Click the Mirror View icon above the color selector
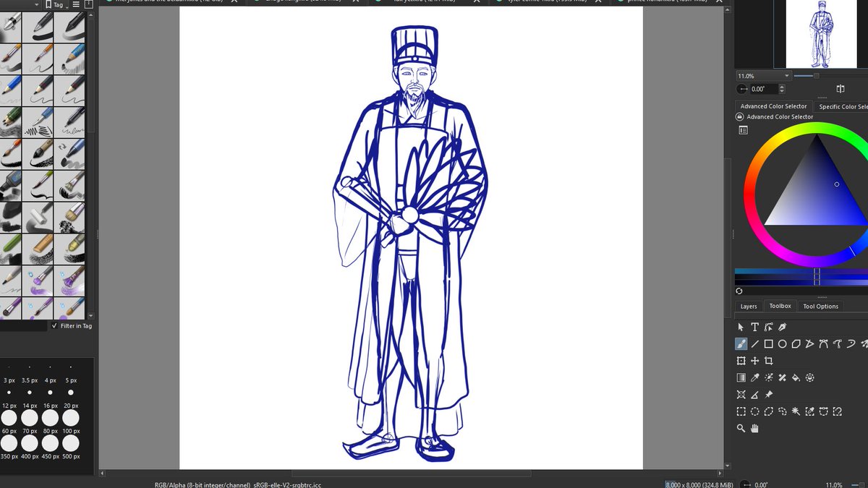Viewport: 868px width, 488px height. 839,87
